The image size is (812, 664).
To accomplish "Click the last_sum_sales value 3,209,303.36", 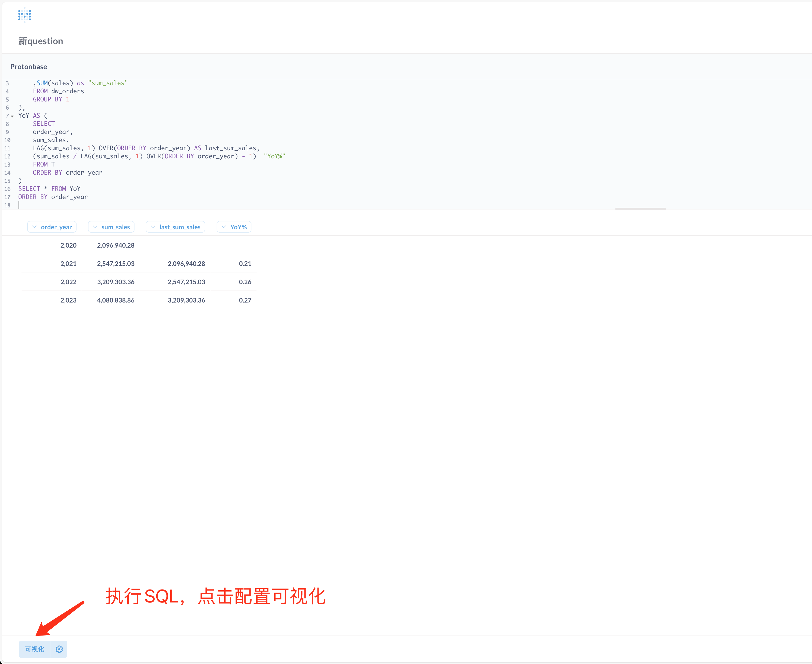I will pos(187,300).
